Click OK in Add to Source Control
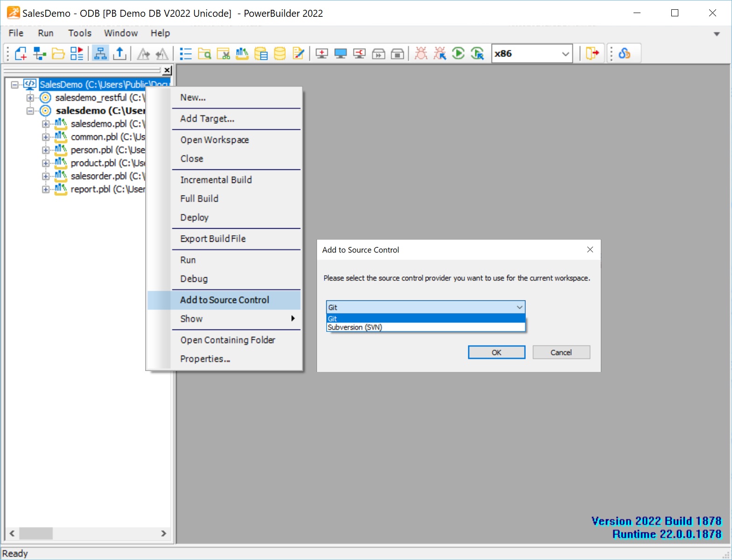The image size is (732, 560). click(x=497, y=352)
